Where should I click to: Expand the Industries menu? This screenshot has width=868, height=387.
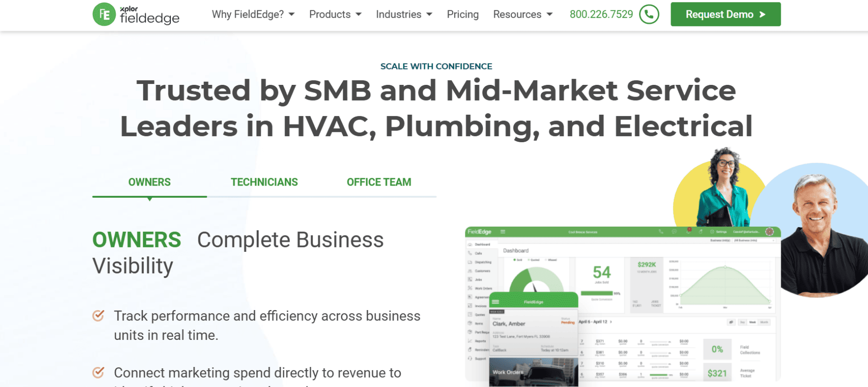coord(404,14)
